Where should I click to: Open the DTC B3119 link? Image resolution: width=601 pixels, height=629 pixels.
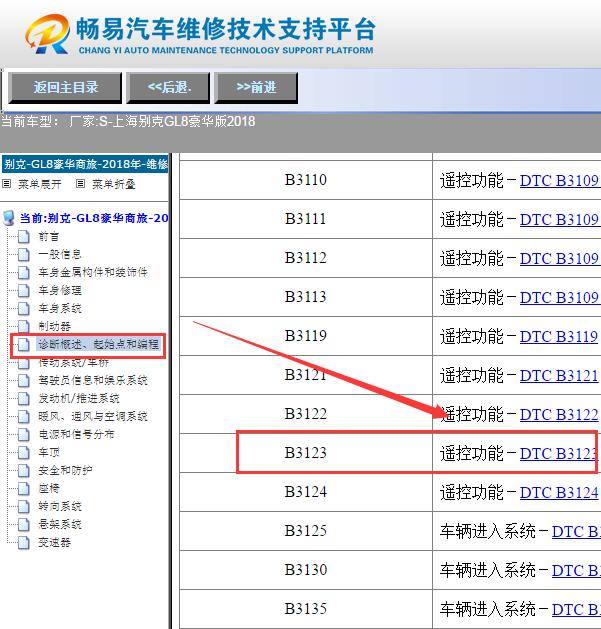pos(559,336)
